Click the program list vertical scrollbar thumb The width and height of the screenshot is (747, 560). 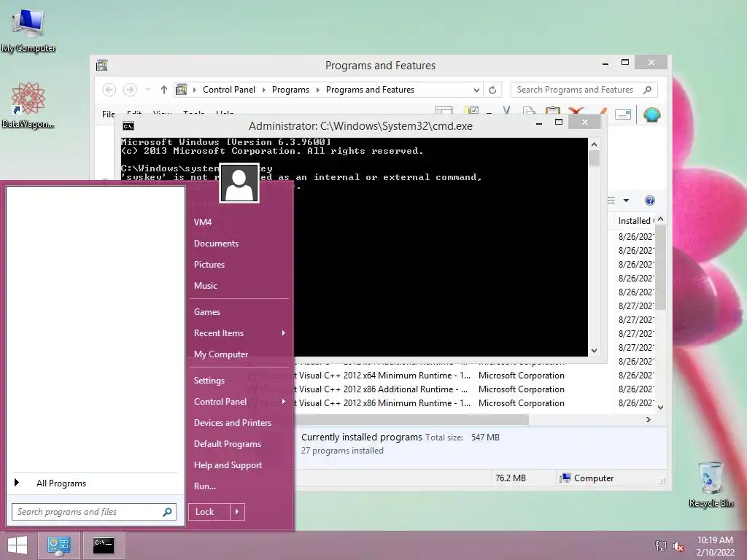[x=660, y=268]
